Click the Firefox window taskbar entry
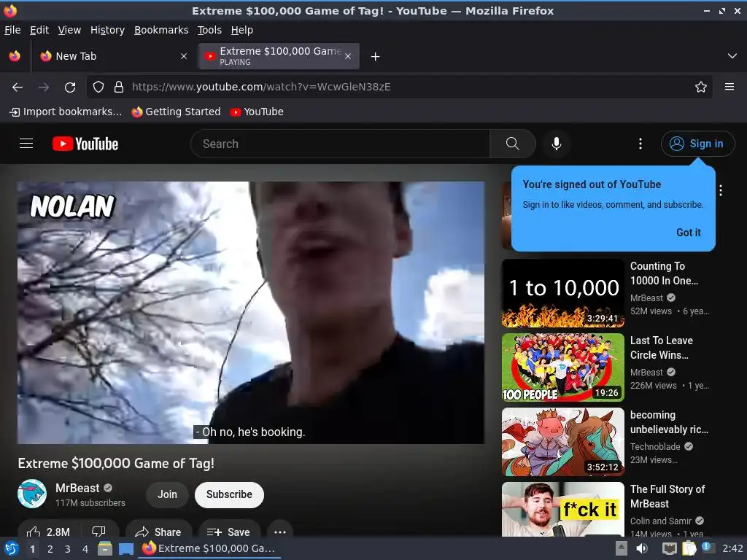This screenshot has height=560, width=747. pos(209,548)
